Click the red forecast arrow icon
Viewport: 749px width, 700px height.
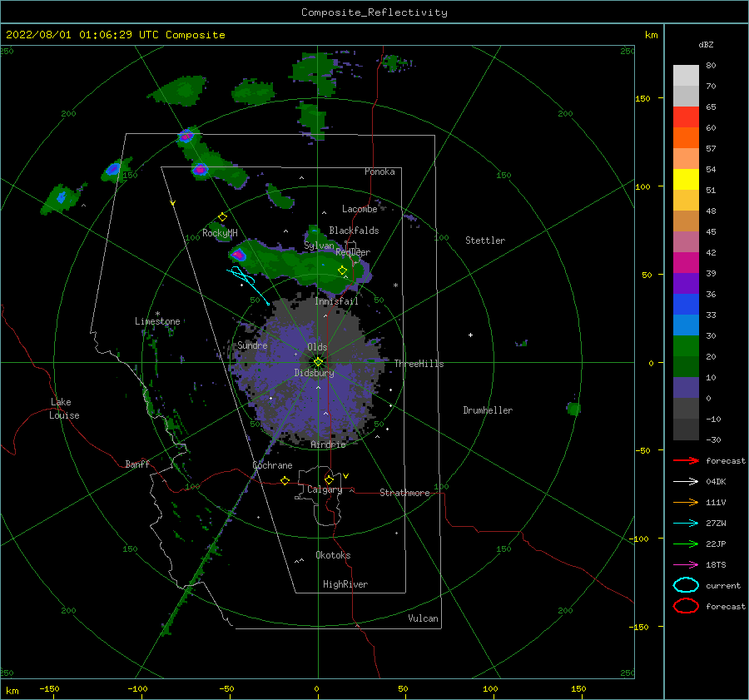pyautogui.click(x=686, y=460)
